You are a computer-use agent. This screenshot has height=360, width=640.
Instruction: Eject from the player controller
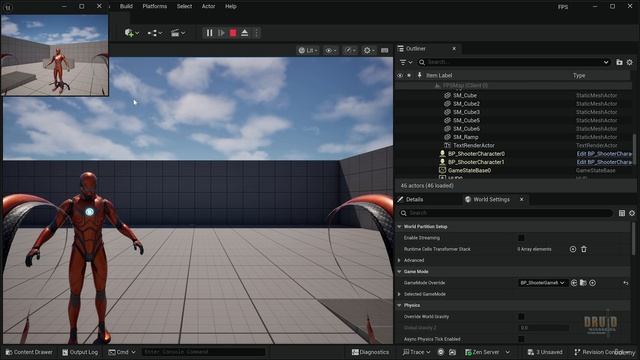(244, 33)
